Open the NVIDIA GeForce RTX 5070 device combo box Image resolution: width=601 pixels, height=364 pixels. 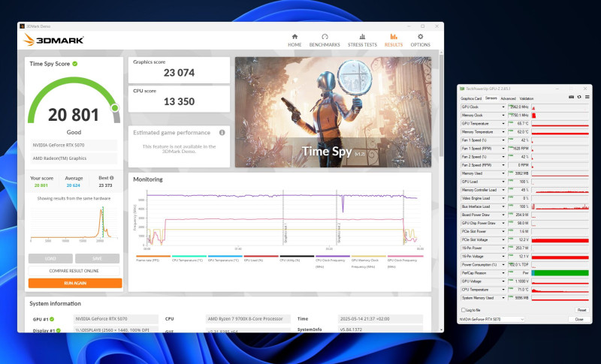(x=491, y=319)
